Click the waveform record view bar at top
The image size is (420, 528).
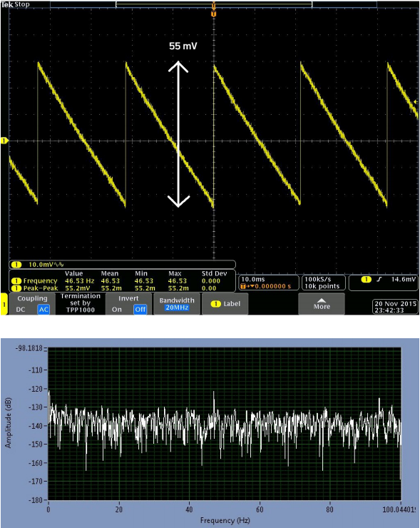(x=213, y=4)
